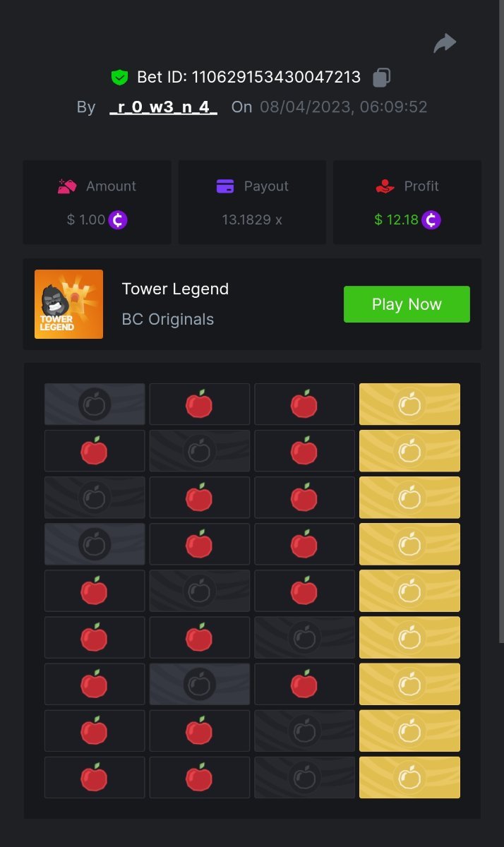Image resolution: width=504 pixels, height=847 pixels.
Task: Click the Tower Legend title text
Action: (175, 289)
